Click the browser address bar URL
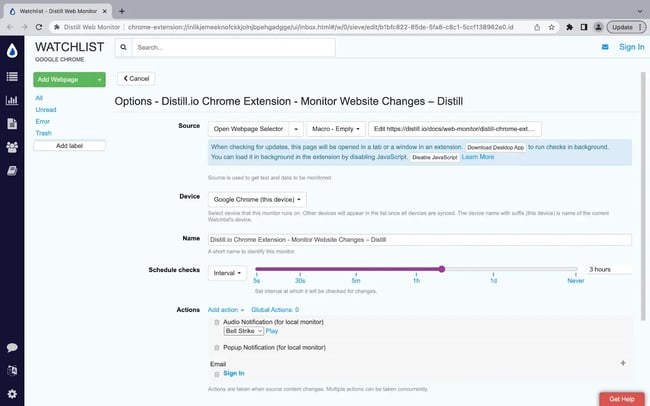Viewport: 650px width, 406px height. click(320, 27)
